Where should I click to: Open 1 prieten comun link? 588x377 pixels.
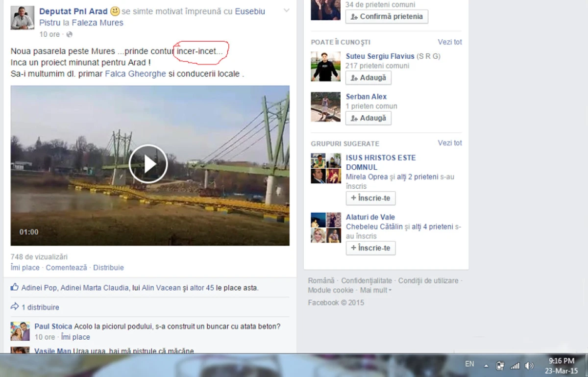371,106
